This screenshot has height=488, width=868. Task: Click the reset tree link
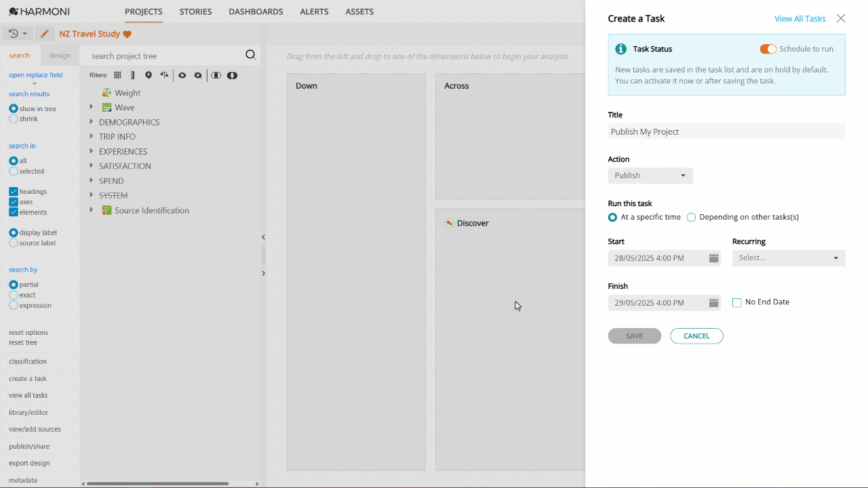coord(23,343)
